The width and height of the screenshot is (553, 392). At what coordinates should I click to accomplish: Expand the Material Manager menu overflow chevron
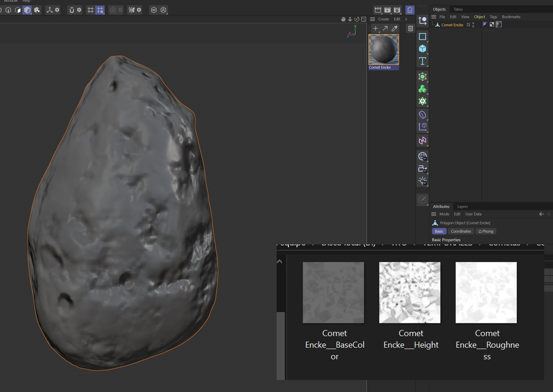tap(406, 19)
